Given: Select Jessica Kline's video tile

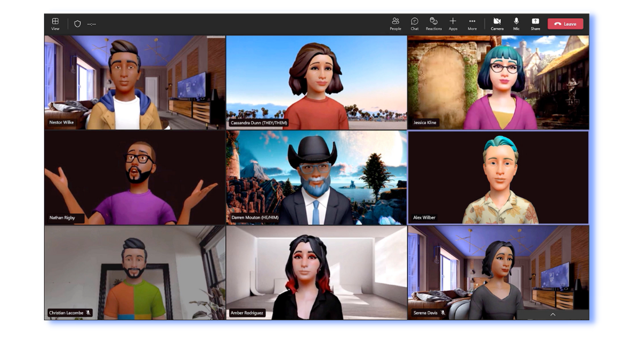Looking at the screenshot, I should pyautogui.click(x=499, y=80).
